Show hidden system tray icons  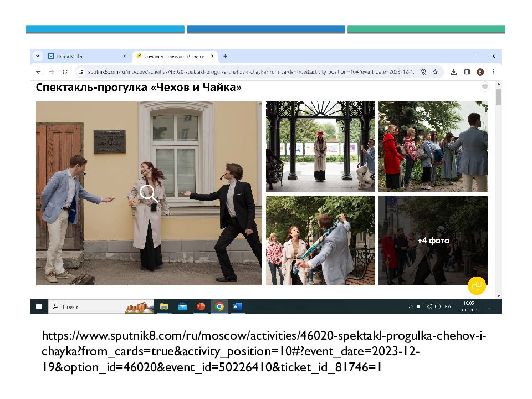[411, 306]
